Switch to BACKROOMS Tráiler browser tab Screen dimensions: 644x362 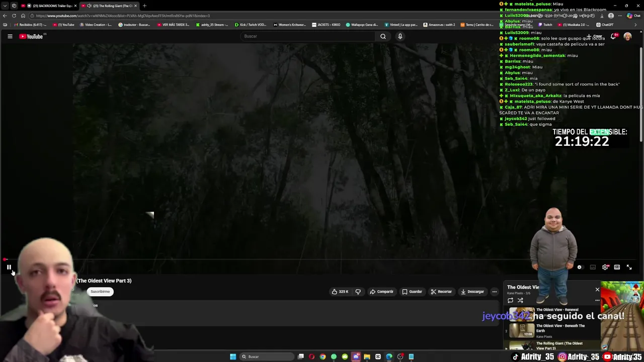pyautogui.click(x=48, y=6)
